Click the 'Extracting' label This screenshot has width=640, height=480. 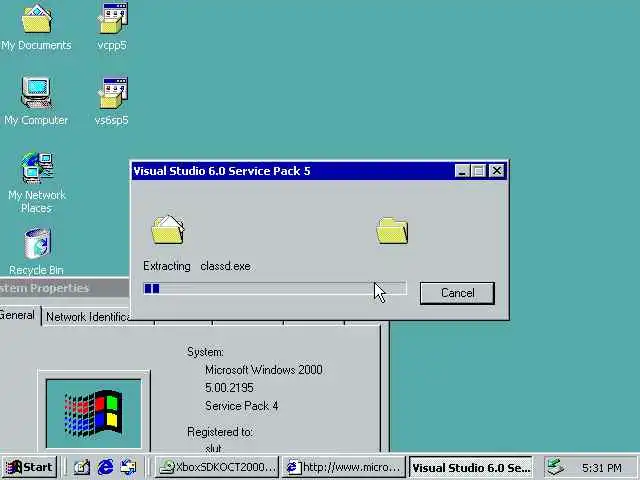tap(167, 266)
